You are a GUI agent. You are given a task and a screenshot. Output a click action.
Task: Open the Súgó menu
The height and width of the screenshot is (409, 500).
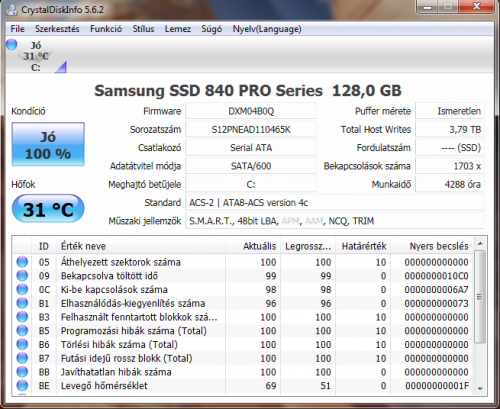pyautogui.click(x=211, y=29)
